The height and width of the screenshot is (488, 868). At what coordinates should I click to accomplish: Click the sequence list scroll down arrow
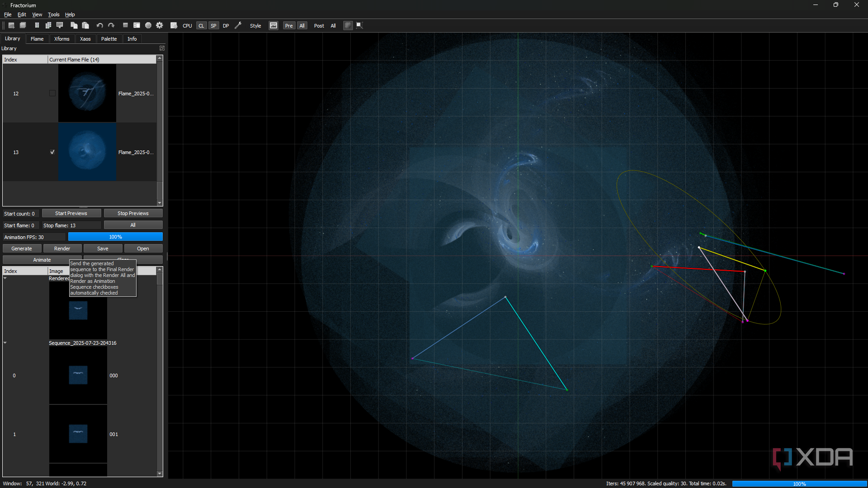point(160,474)
